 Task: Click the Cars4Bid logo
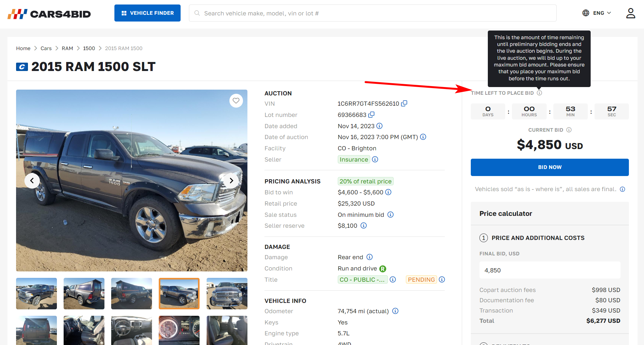pyautogui.click(x=49, y=14)
